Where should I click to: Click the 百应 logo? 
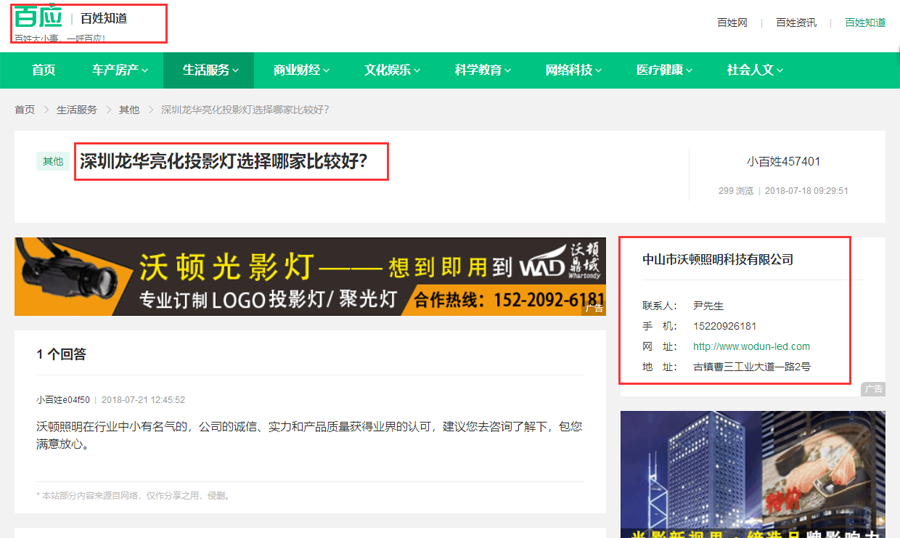38,16
